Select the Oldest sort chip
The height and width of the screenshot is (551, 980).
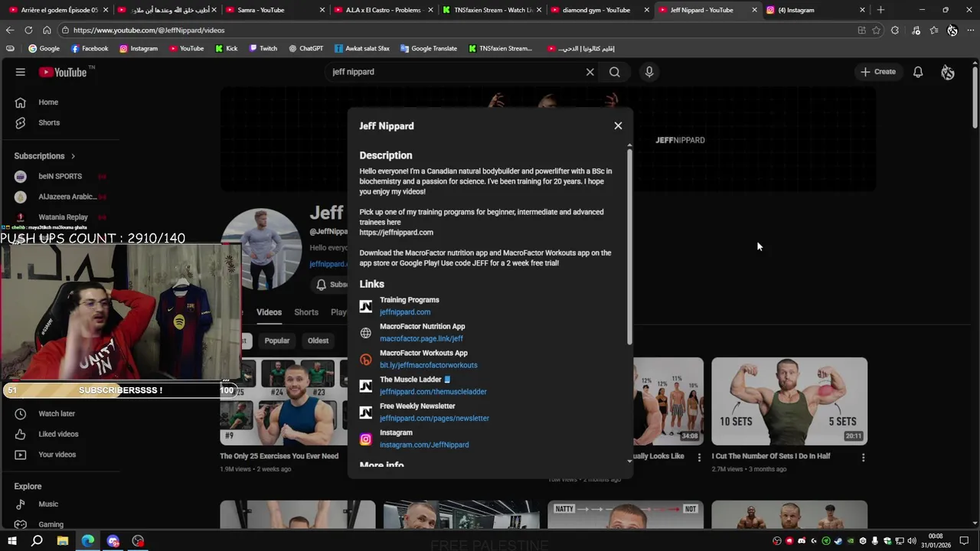[x=318, y=341]
